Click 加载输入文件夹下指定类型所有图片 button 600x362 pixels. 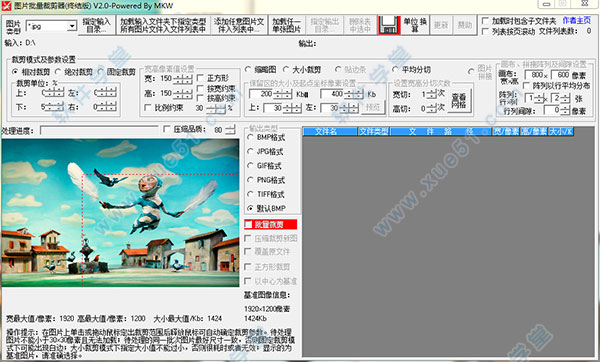pyautogui.click(x=163, y=25)
